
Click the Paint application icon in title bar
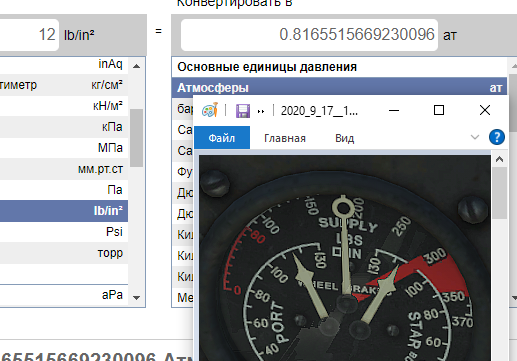[210, 110]
